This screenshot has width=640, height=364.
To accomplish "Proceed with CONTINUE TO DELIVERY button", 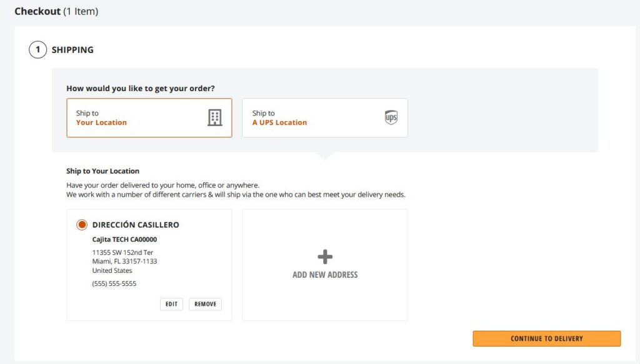I will (546, 338).
